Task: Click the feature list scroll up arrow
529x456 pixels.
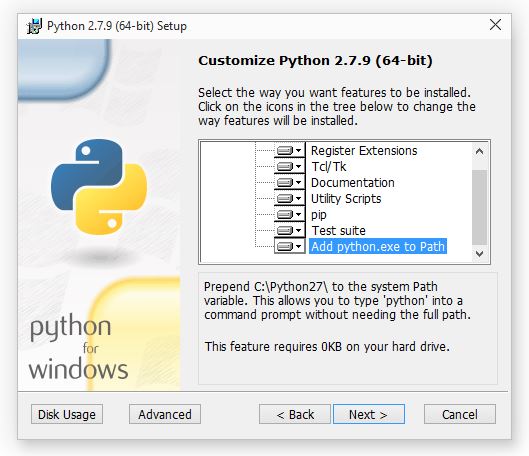Action: pos(479,151)
